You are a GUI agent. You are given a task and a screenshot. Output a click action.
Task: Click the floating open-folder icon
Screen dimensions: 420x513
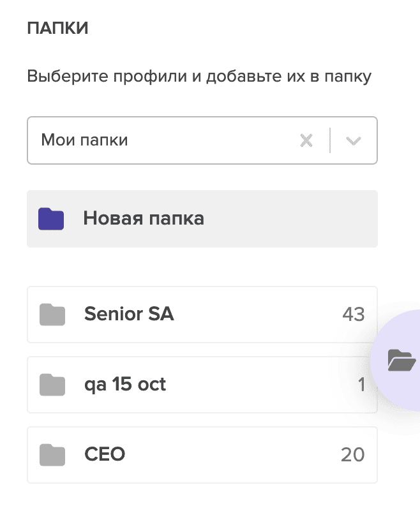pos(401,361)
